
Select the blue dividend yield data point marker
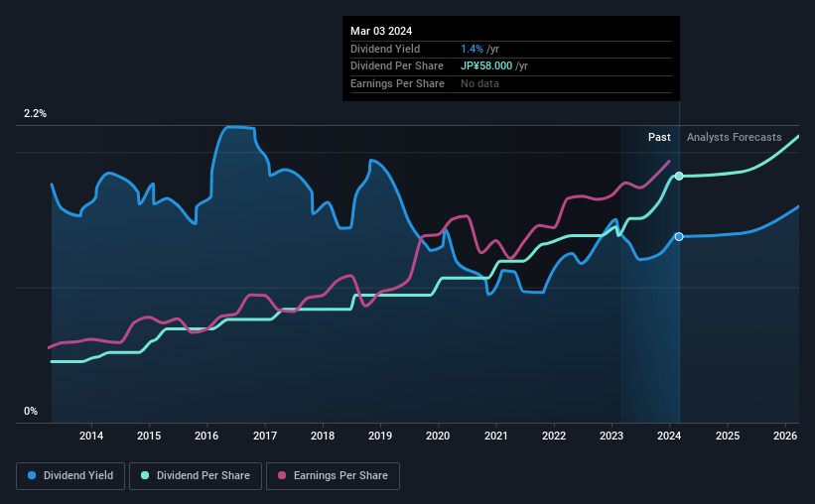coord(679,237)
